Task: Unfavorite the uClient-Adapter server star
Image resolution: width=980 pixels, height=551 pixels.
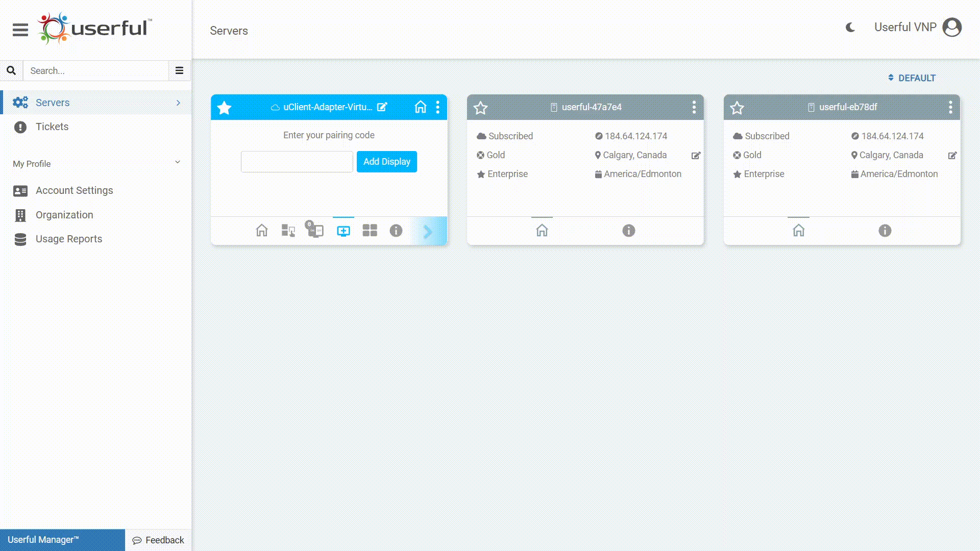Action: 224,108
